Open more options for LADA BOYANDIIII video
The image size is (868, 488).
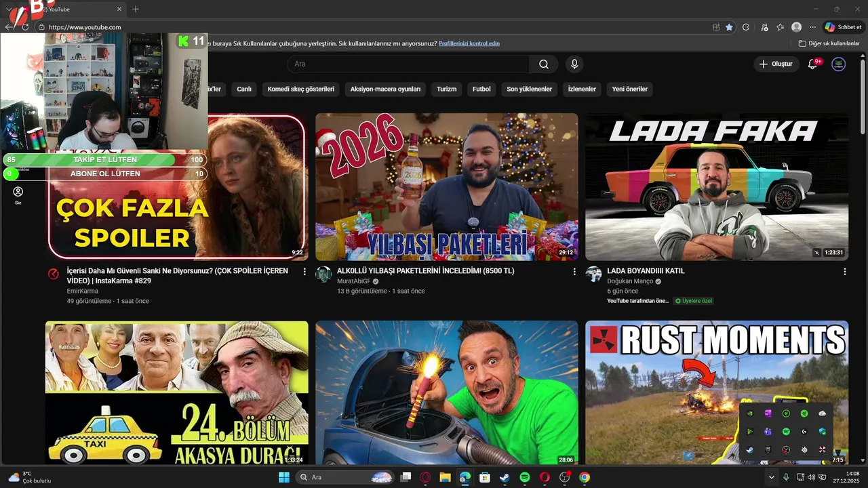click(845, 272)
